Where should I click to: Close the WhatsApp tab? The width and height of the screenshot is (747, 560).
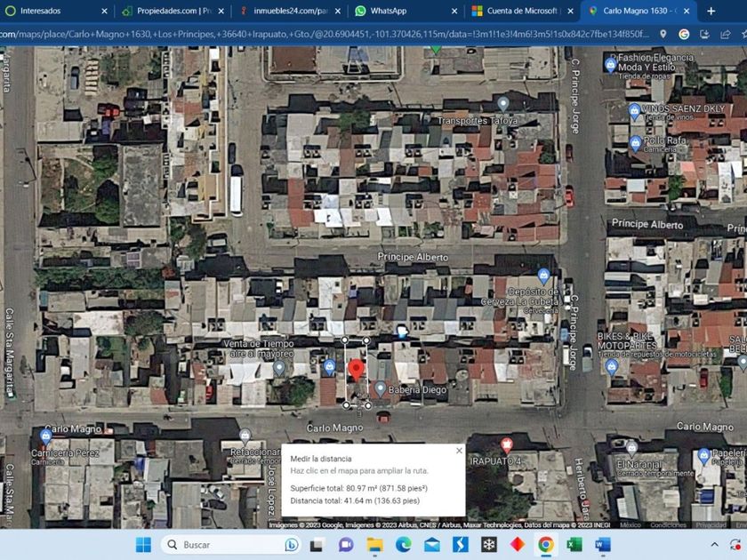click(x=454, y=11)
